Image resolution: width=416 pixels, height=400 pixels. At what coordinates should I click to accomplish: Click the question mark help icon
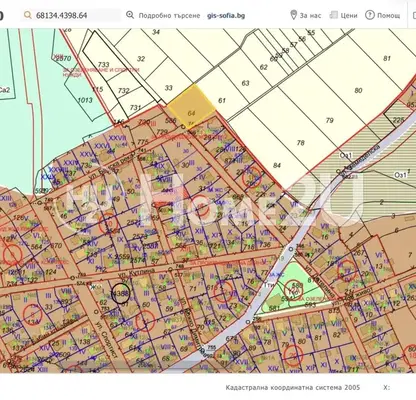coord(370,15)
